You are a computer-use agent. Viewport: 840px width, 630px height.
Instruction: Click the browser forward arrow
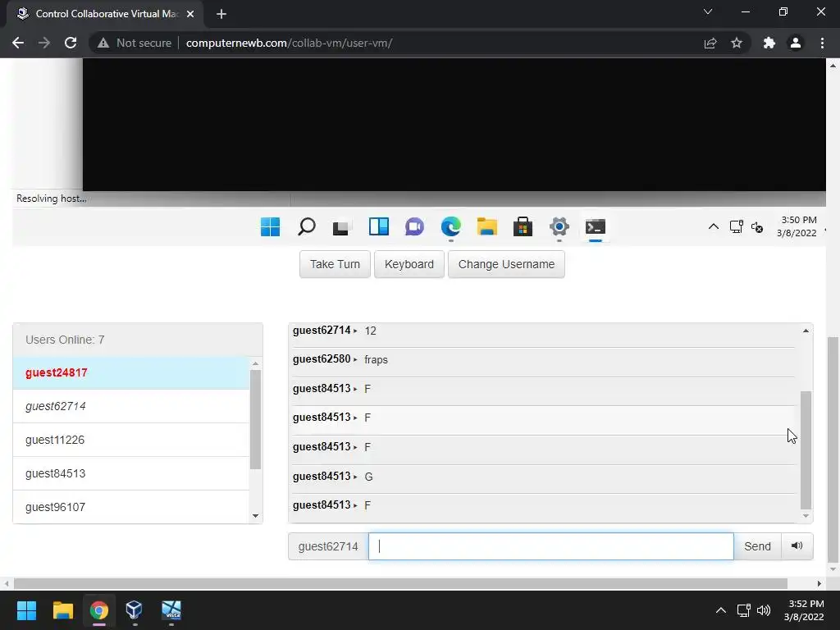click(x=44, y=43)
